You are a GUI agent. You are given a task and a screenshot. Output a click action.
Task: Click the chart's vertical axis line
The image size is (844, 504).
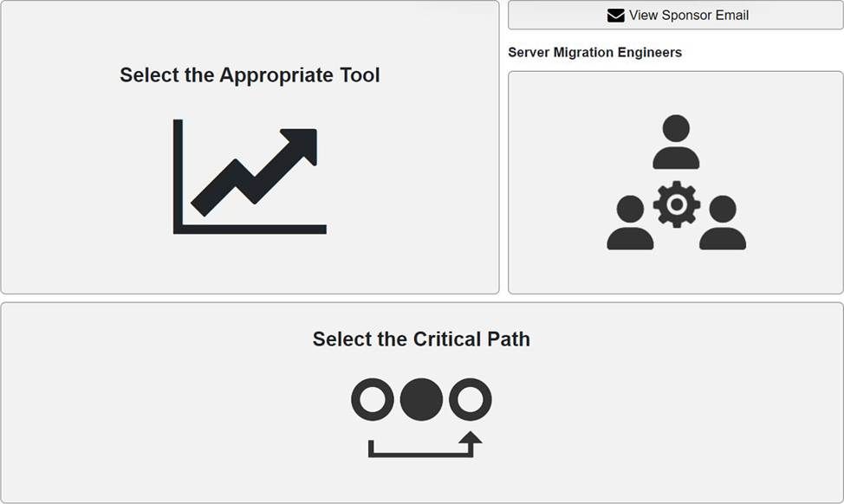pyautogui.click(x=178, y=173)
